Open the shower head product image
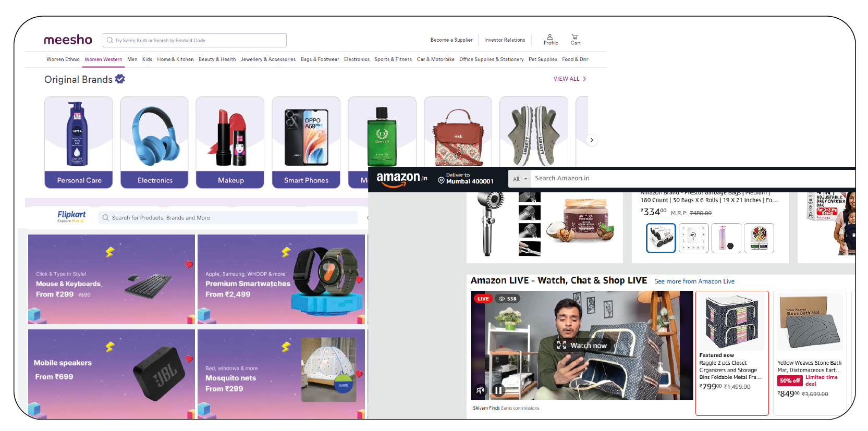 pos(491,224)
